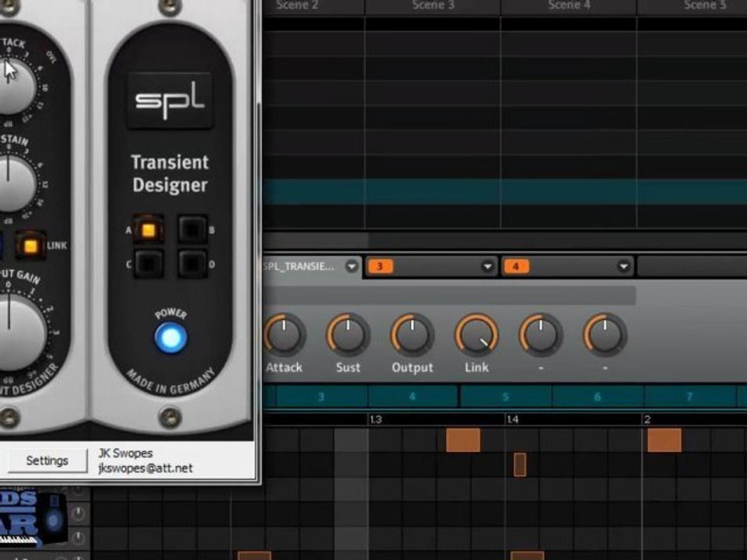Toggle the Link button on plugin

[30, 246]
